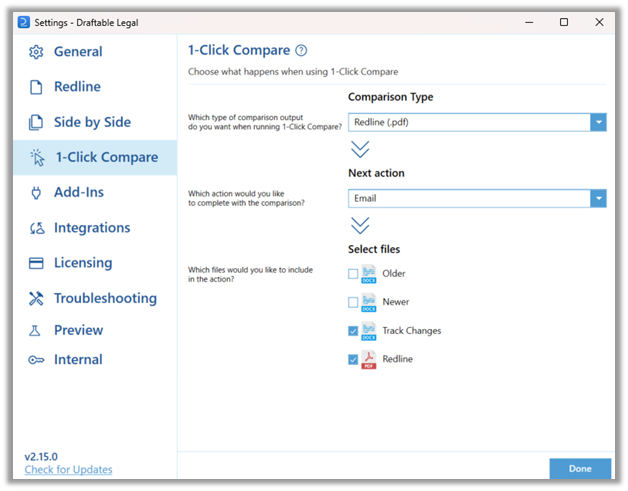Open the General settings tab

tap(95, 52)
